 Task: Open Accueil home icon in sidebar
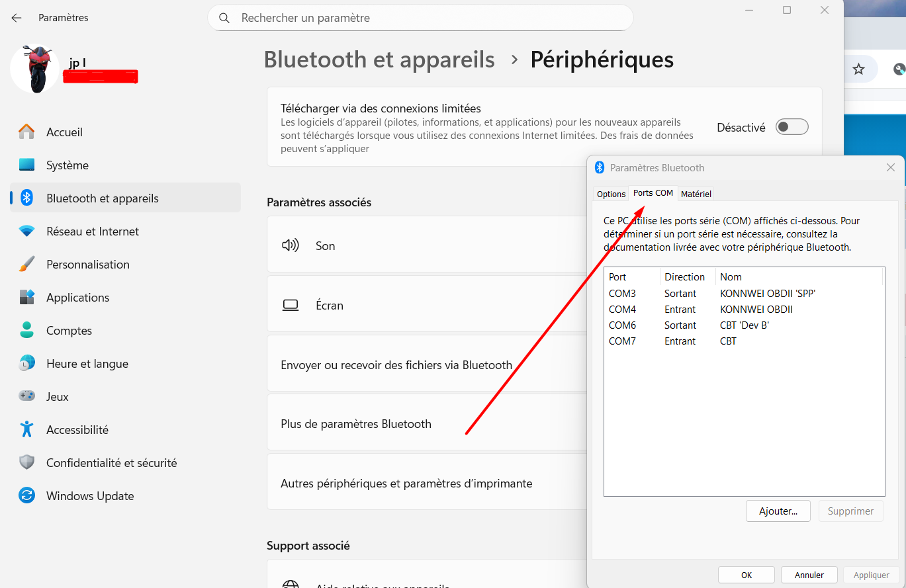coord(26,132)
